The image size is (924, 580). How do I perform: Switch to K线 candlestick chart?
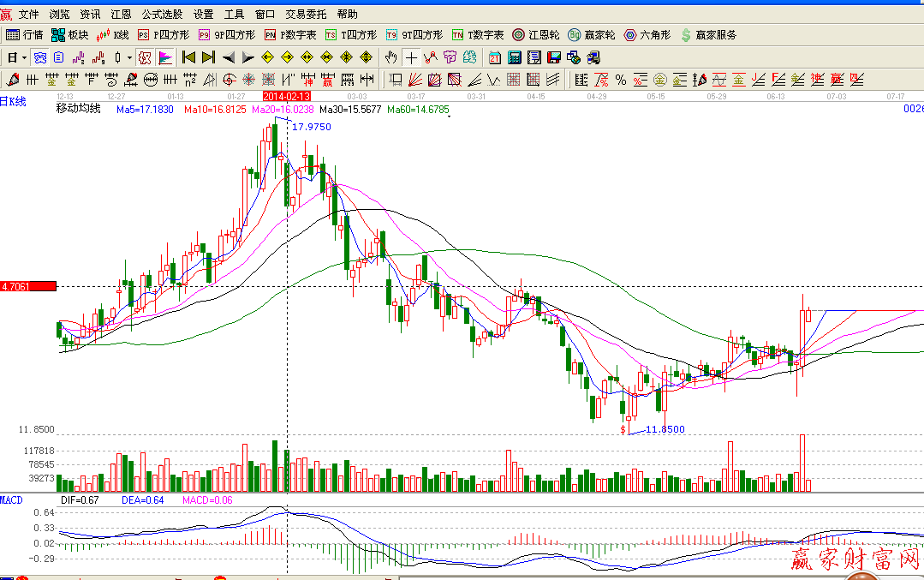coord(112,35)
